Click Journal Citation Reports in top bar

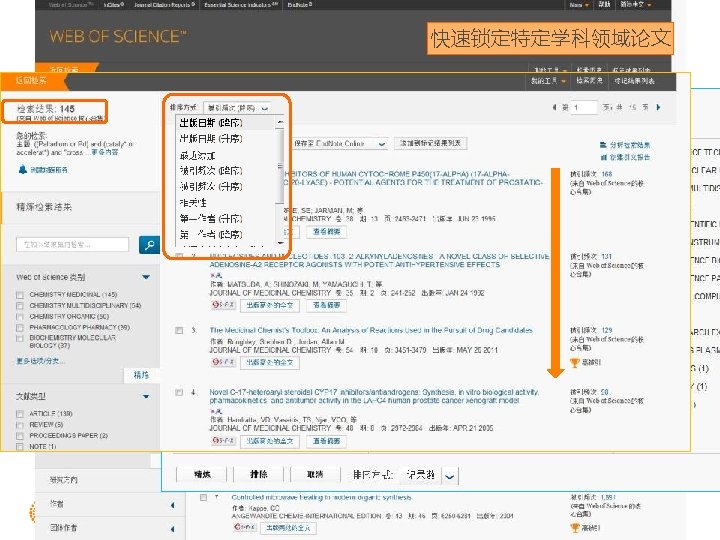pyautogui.click(x=164, y=5)
